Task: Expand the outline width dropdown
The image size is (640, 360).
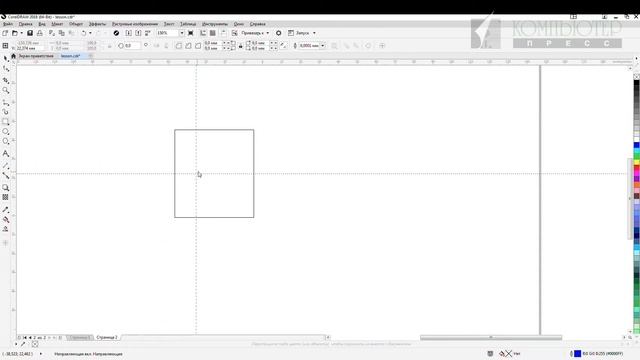Action: point(322,46)
